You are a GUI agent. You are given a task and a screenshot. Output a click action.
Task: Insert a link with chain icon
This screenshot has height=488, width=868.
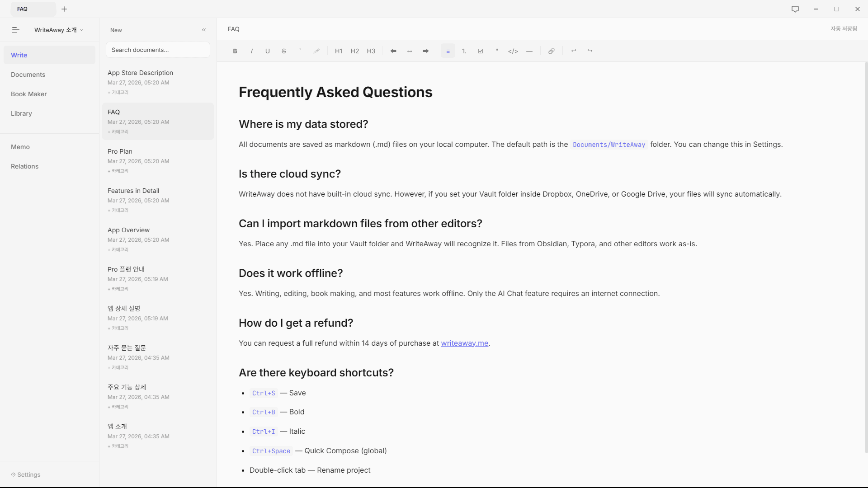tap(552, 51)
